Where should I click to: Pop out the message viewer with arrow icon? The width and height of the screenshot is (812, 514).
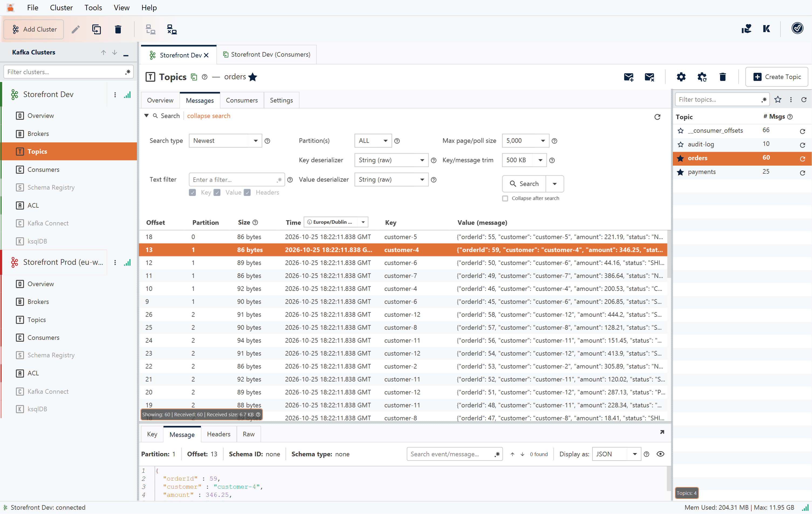[x=662, y=432]
